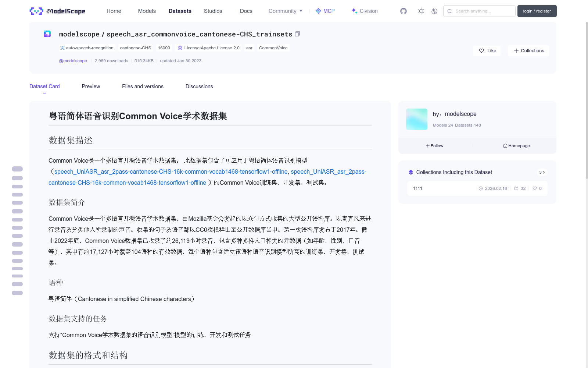Click the heart icon on the Like button
This screenshot has height=368, width=588.
pos(481,51)
